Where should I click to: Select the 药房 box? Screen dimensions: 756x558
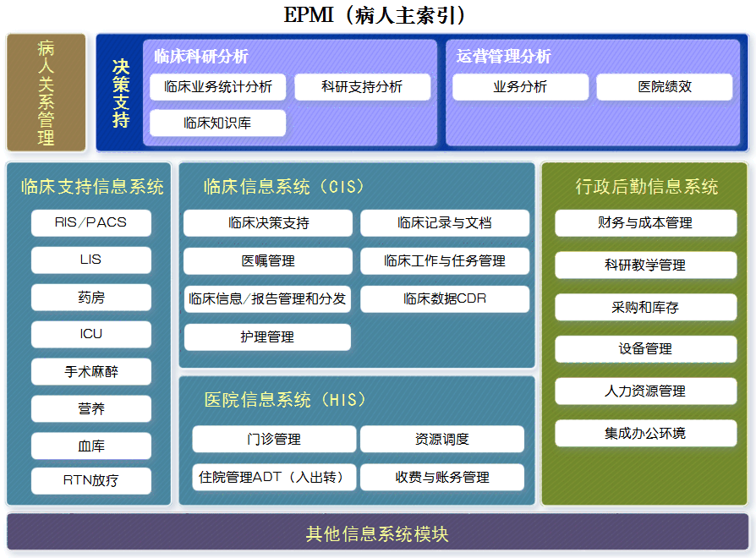[91, 298]
